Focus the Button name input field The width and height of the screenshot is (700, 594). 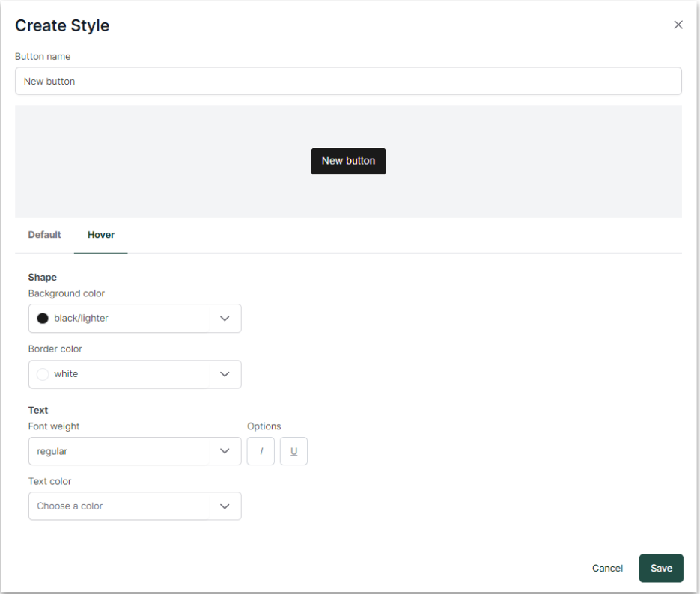pos(348,81)
